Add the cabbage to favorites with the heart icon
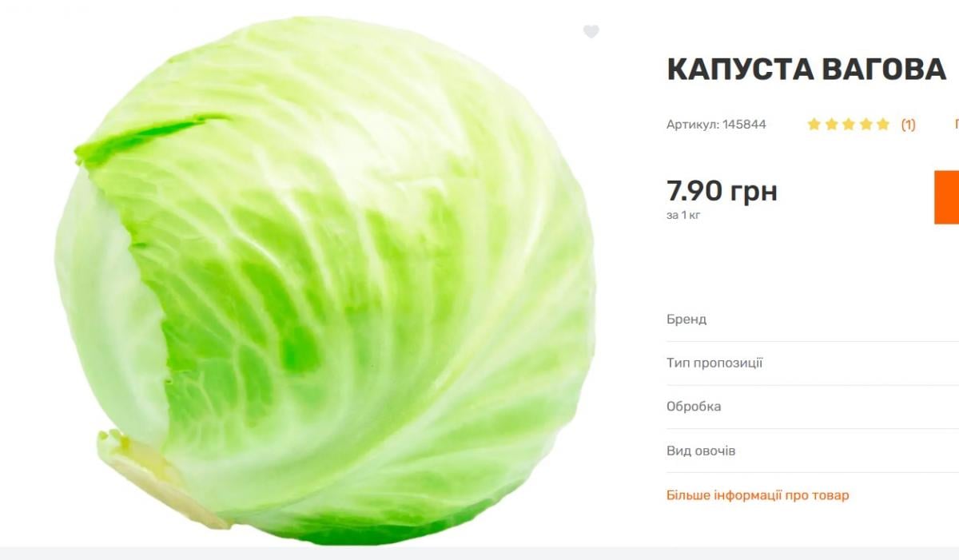 point(591,32)
